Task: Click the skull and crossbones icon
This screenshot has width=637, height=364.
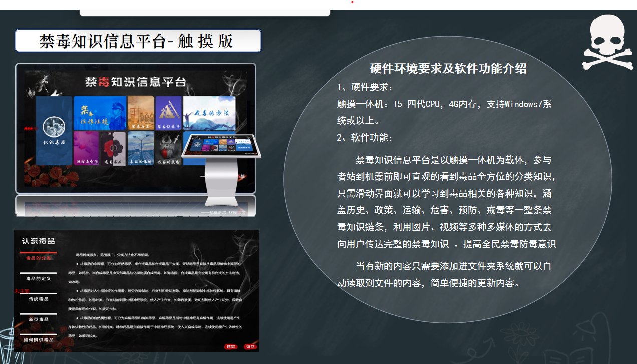Action: (x=607, y=41)
